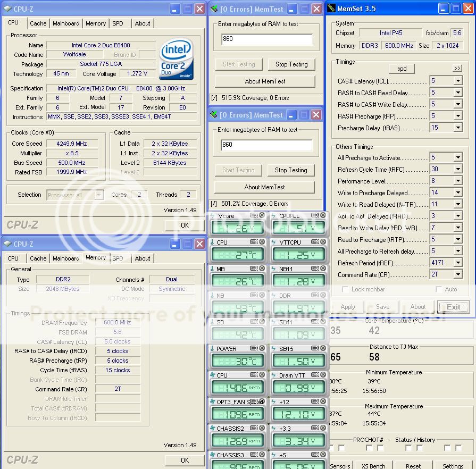
Task: Expand the Command Rate (CR) dropdown in MemSet
Action: (458, 274)
